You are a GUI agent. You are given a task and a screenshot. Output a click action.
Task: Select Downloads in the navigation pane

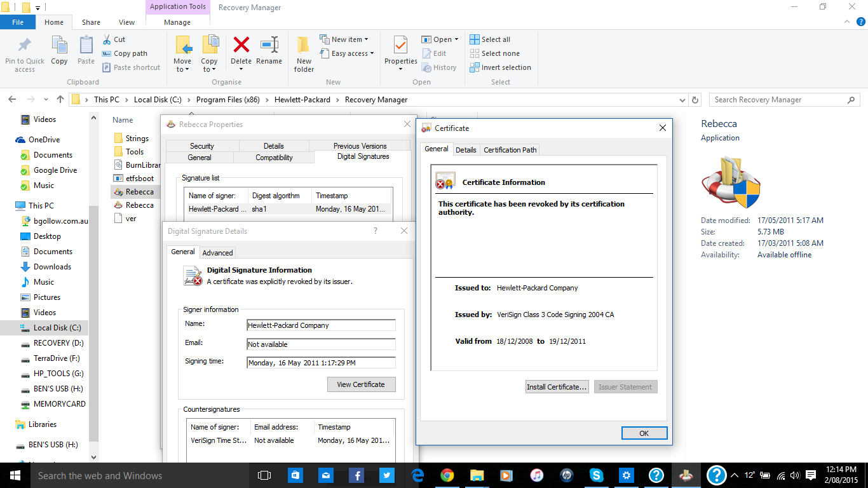coord(52,267)
